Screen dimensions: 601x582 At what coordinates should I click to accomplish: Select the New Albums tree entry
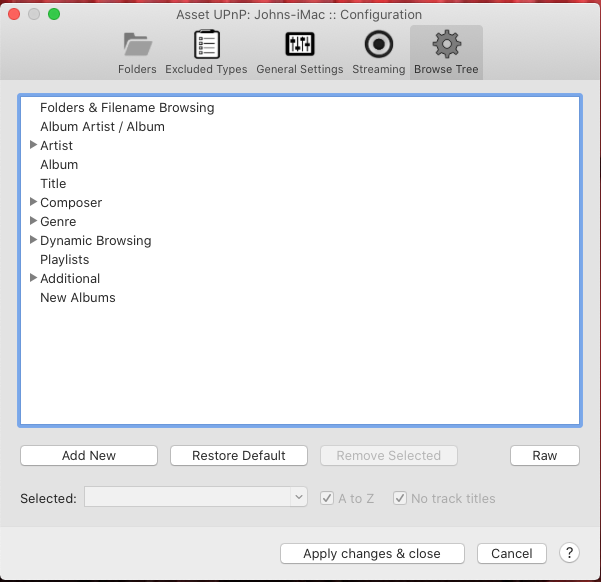pyautogui.click(x=78, y=297)
